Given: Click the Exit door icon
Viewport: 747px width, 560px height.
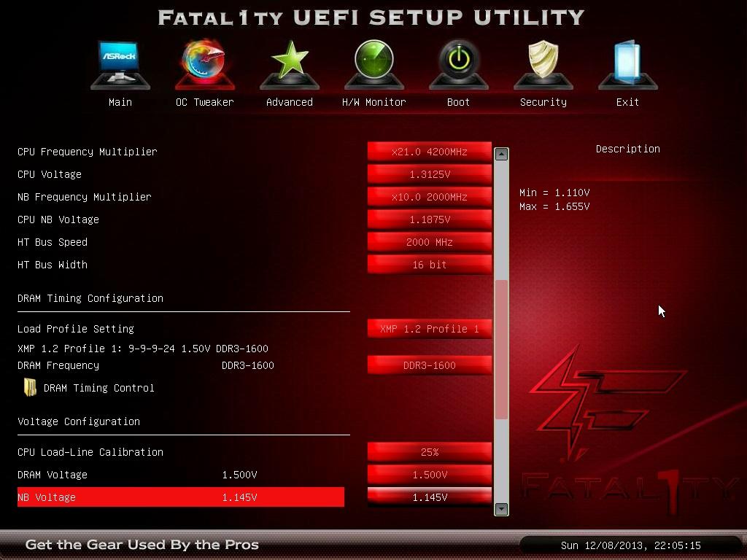Looking at the screenshot, I should tap(627, 64).
